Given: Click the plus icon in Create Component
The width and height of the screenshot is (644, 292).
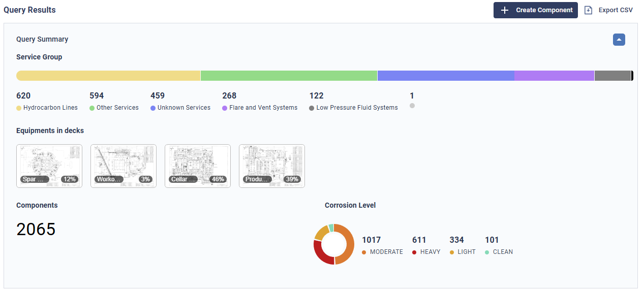Looking at the screenshot, I should click(x=504, y=10).
